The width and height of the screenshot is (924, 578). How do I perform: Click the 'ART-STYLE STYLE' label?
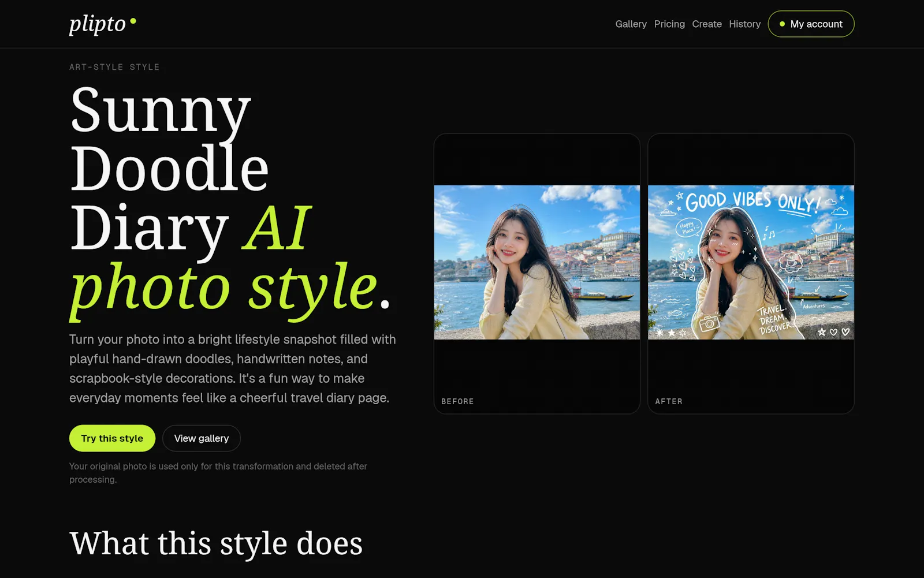pyautogui.click(x=114, y=67)
